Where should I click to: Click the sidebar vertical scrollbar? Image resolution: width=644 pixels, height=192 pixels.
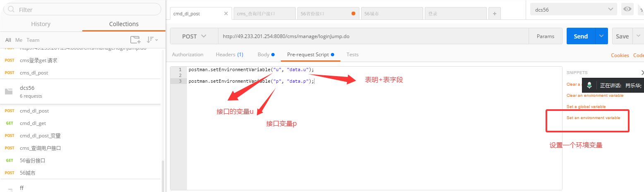pyautogui.click(x=163, y=176)
